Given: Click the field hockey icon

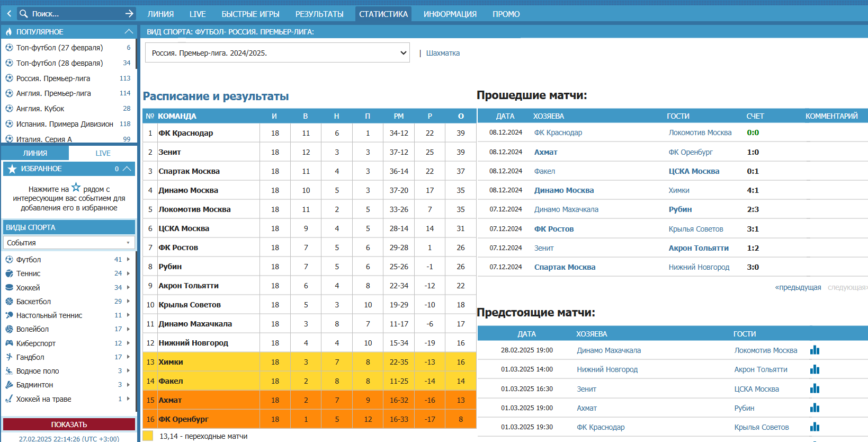Looking at the screenshot, I should coord(9,399).
